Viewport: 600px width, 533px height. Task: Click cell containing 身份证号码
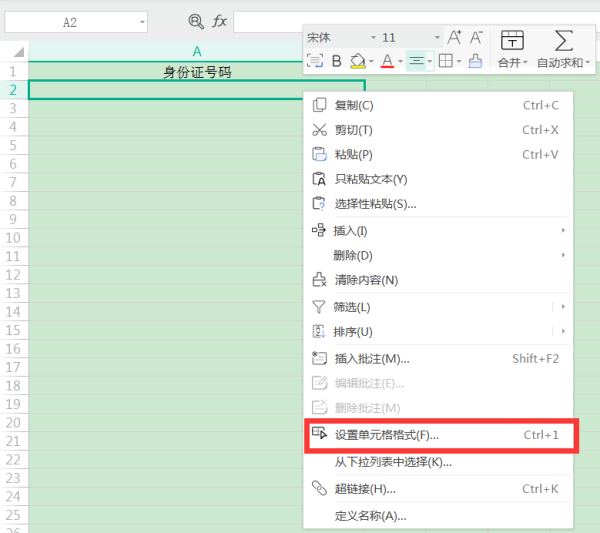coord(197,72)
